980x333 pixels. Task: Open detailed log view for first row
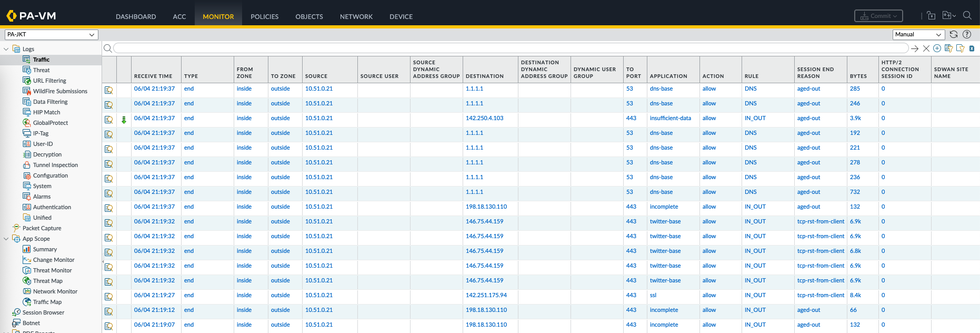pyautogui.click(x=109, y=90)
